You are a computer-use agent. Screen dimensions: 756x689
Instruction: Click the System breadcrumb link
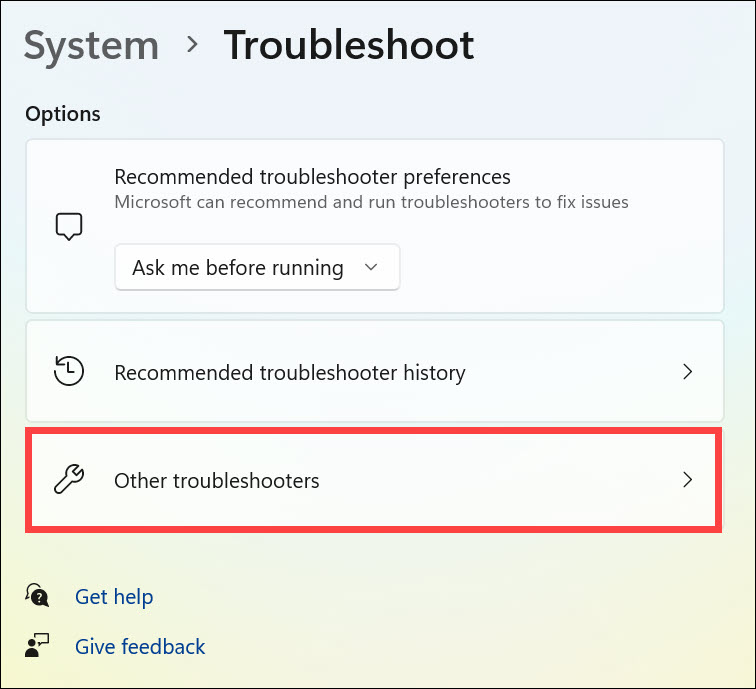point(91,46)
